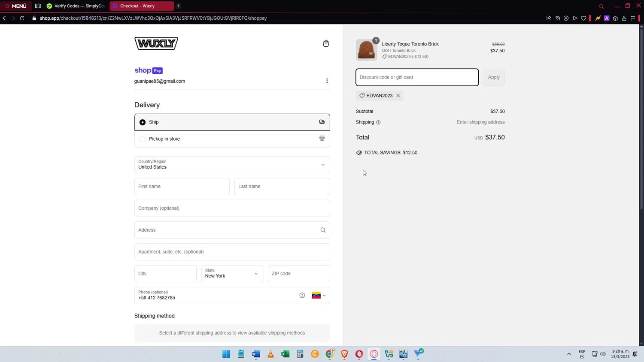Image resolution: width=644 pixels, height=362 pixels.
Task: Click the heart bookmark icon in toolbar
Action: 583,18
